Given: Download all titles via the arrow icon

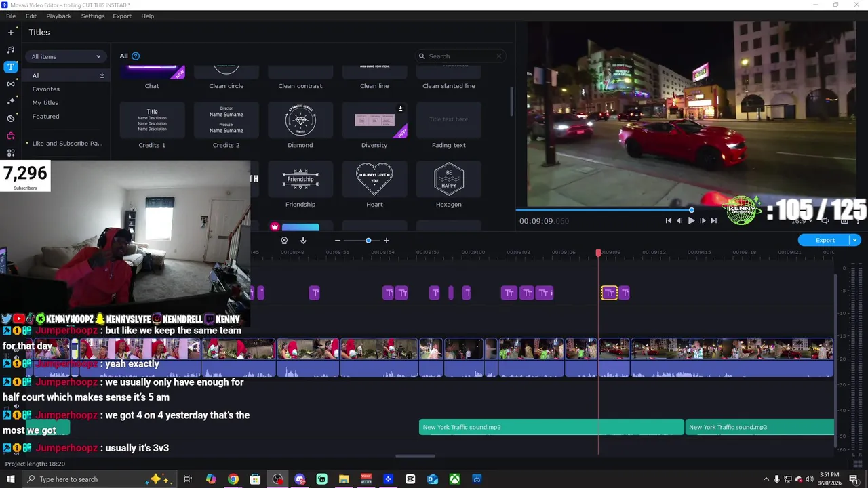Looking at the screenshot, I should pos(102,75).
